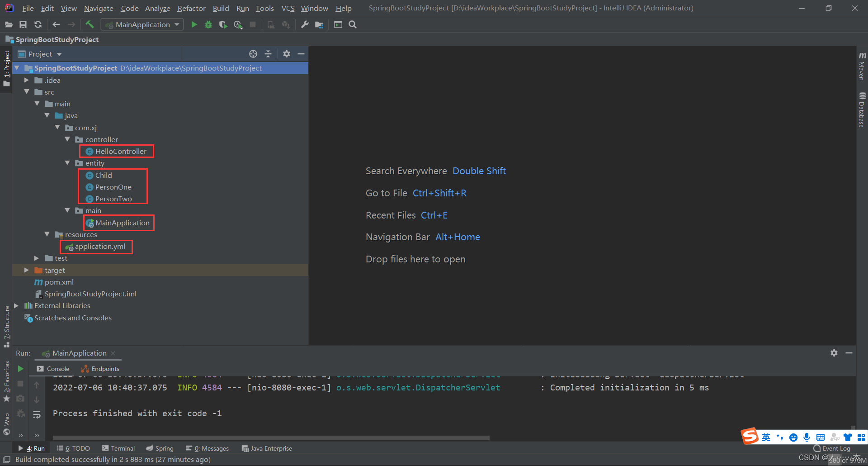Open the Terminal tool window
Viewport: 868px width, 466px height.
tap(118, 448)
